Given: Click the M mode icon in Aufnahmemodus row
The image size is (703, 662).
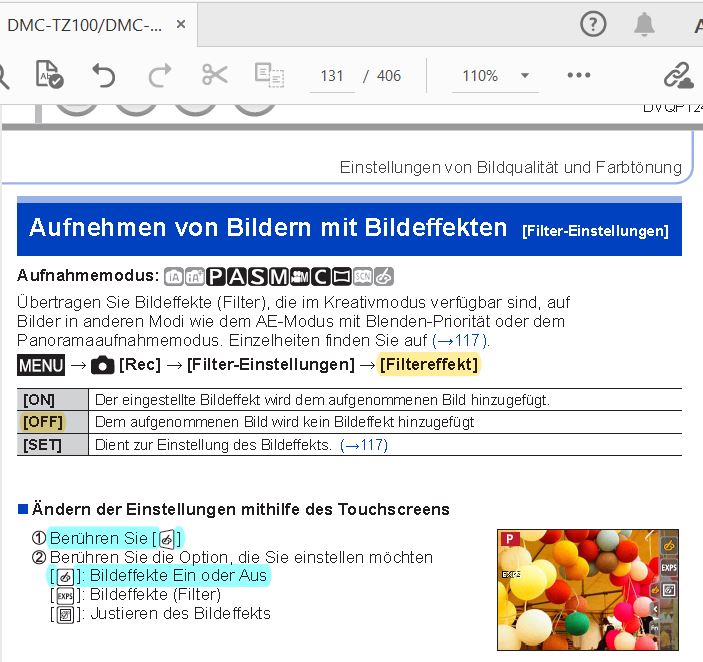Looking at the screenshot, I should [278, 277].
